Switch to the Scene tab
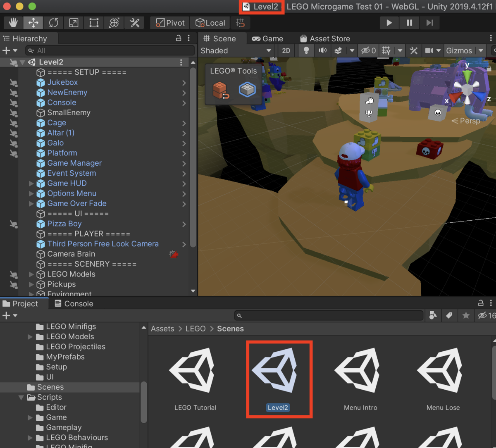The width and height of the screenshot is (496, 448). point(219,38)
